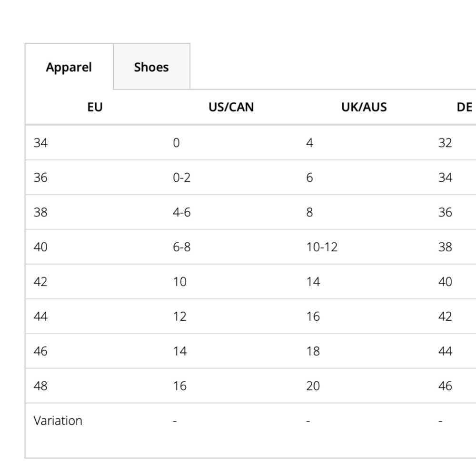Image resolution: width=476 pixels, height=476 pixels.
Task: Select the Apparel tab
Action: tap(69, 67)
